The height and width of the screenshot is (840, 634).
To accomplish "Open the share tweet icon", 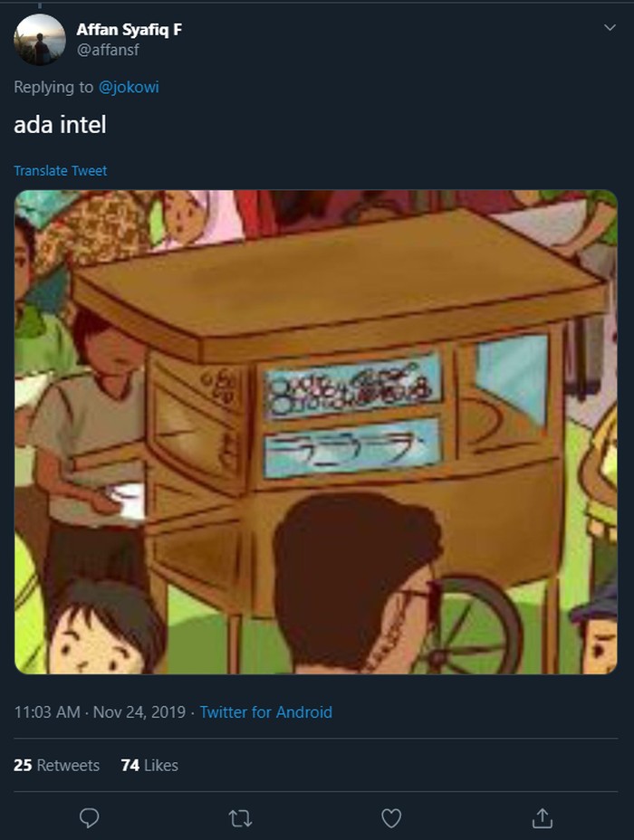I will 543,818.
